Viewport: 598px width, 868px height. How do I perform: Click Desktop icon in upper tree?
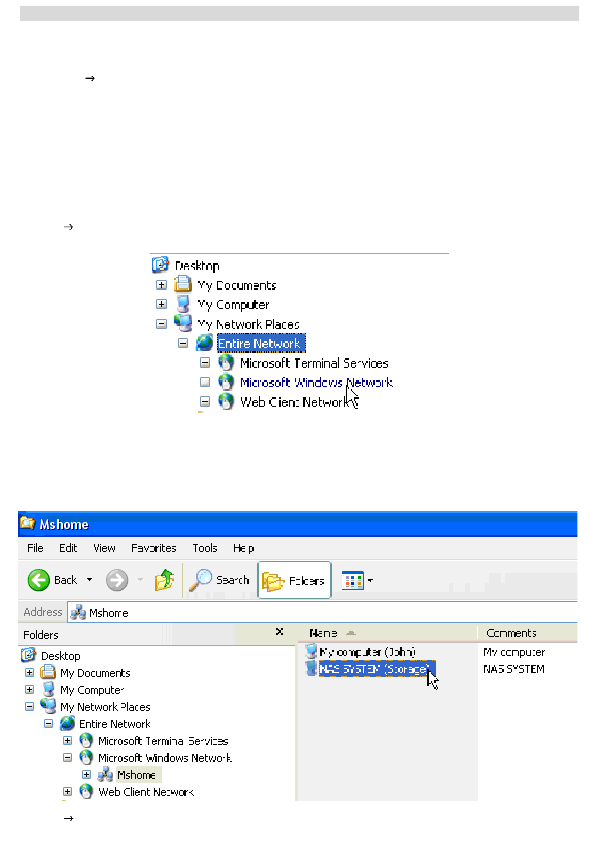(x=161, y=265)
